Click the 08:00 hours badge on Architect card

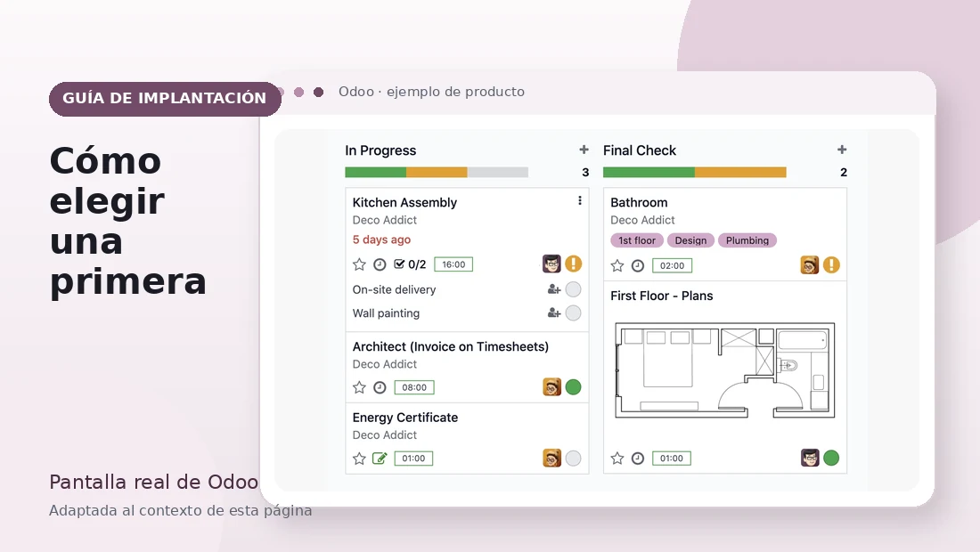coord(414,388)
